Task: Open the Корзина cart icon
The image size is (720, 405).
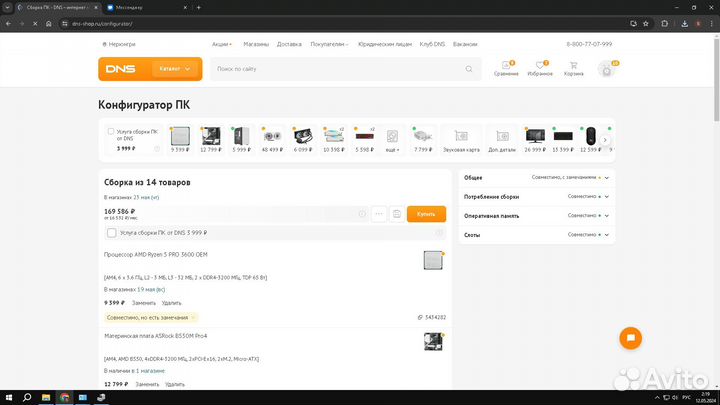Action: (x=574, y=68)
